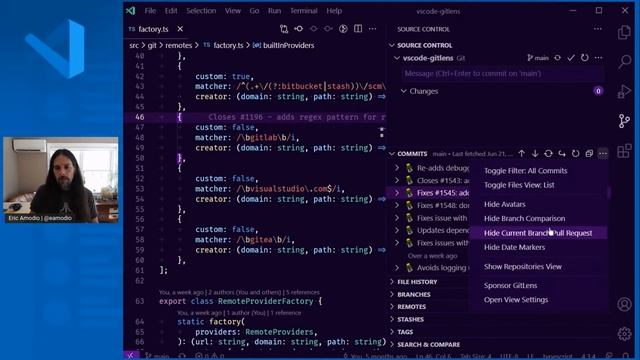Toggle Files View: List
The image size is (640, 360).
tap(519, 185)
